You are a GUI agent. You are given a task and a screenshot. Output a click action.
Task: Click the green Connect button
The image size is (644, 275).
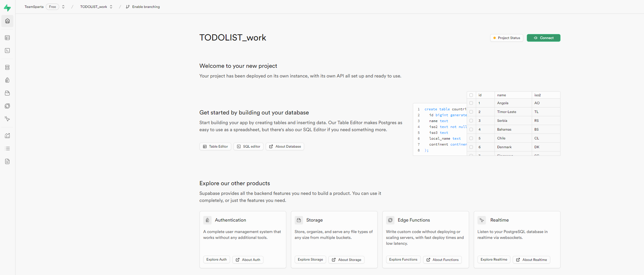(544, 38)
